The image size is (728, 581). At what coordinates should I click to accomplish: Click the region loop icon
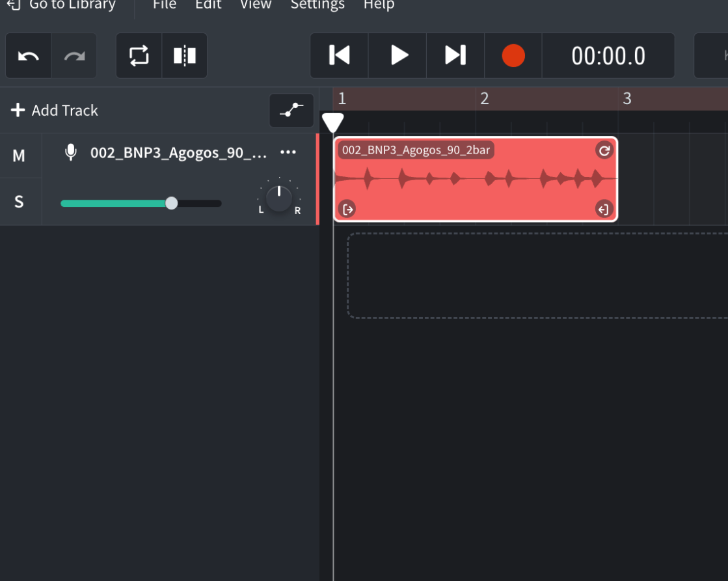point(604,150)
